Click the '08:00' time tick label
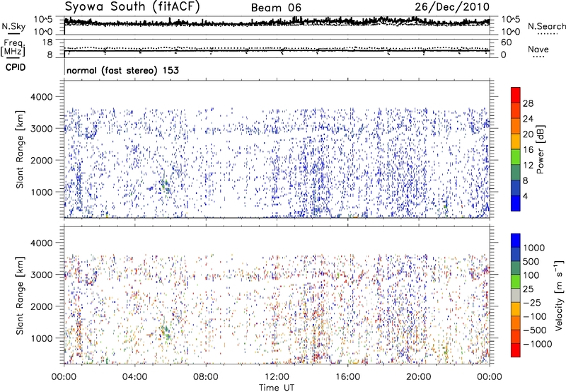The height and width of the screenshot is (392, 566). pos(206,377)
